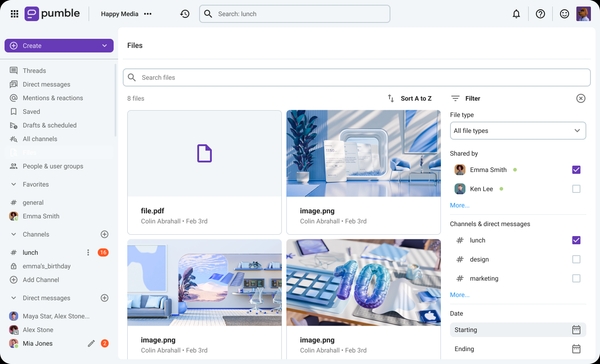Image resolution: width=600 pixels, height=364 pixels.
Task: Click the plus circle icon in Create button
Action: [x=14, y=46]
